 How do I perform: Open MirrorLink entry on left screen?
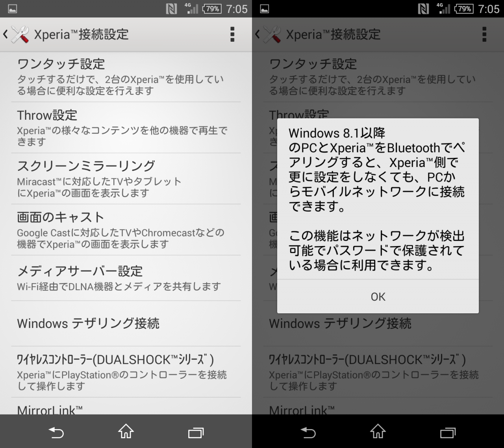pos(126,406)
